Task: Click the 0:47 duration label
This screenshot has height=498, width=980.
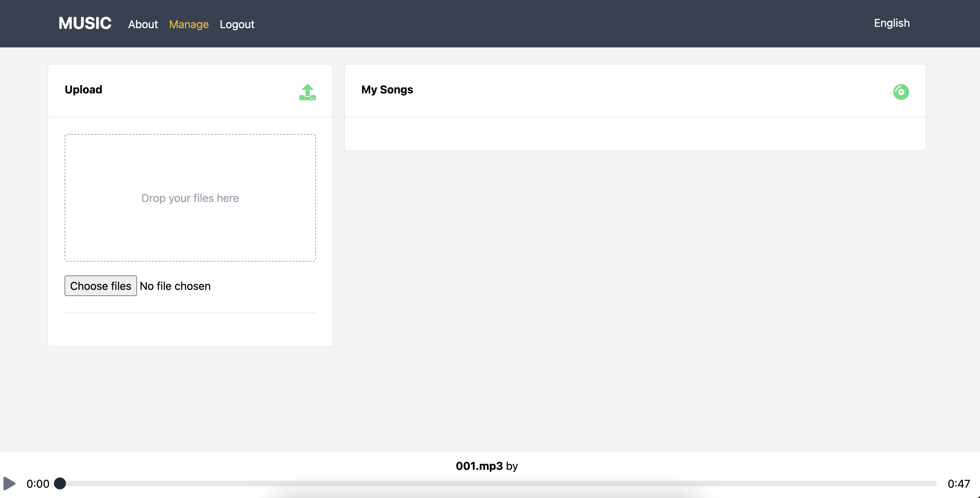Action: click(958, 484)
